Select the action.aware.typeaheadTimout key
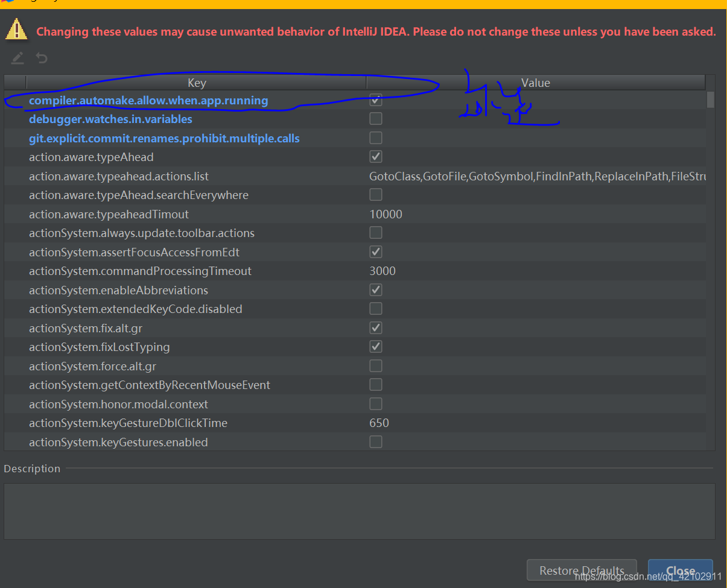 [109, 214]
